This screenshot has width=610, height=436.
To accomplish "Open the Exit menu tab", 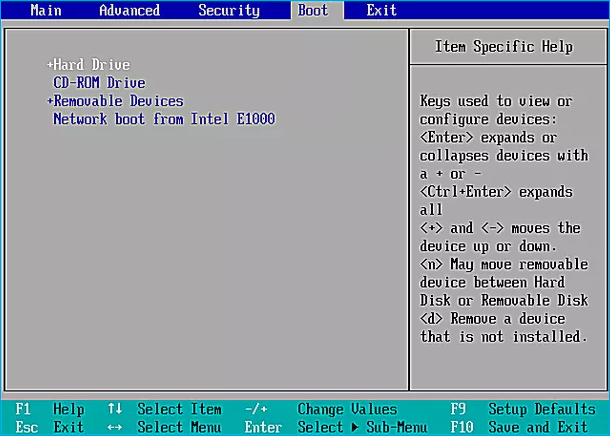I will (x=381, y=11).
